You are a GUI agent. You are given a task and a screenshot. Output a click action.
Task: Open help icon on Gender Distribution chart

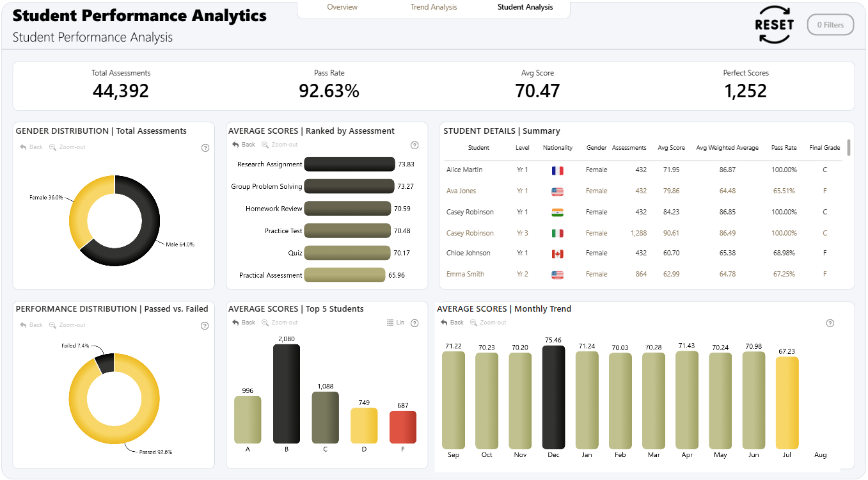coord(205,148)
